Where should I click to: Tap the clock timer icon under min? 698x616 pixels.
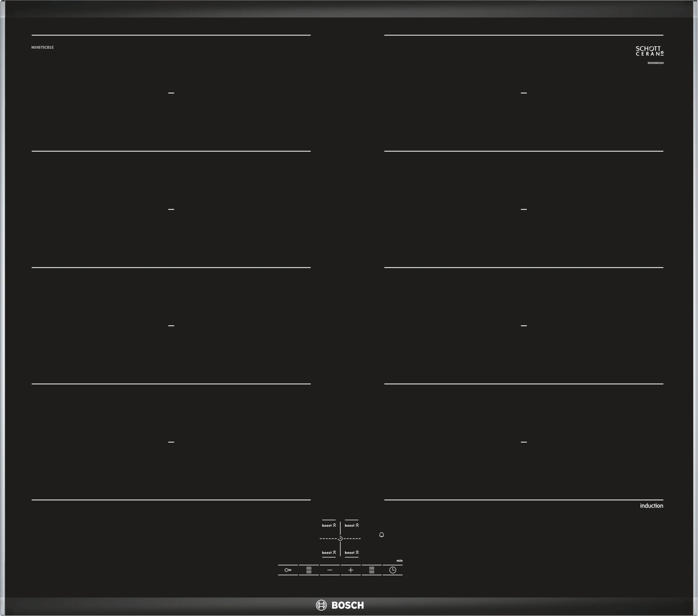pyautogui.click(x=393, y=570)
